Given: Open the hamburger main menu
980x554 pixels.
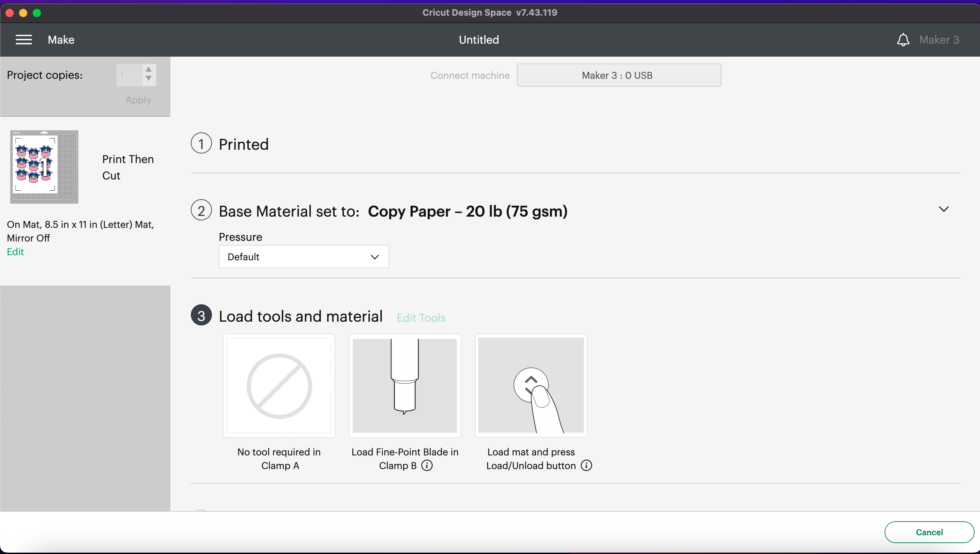Looking at the screenshot, I should 24,40.
